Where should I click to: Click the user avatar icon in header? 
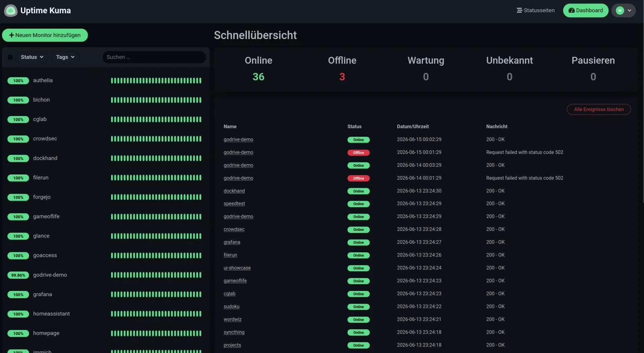620,10
